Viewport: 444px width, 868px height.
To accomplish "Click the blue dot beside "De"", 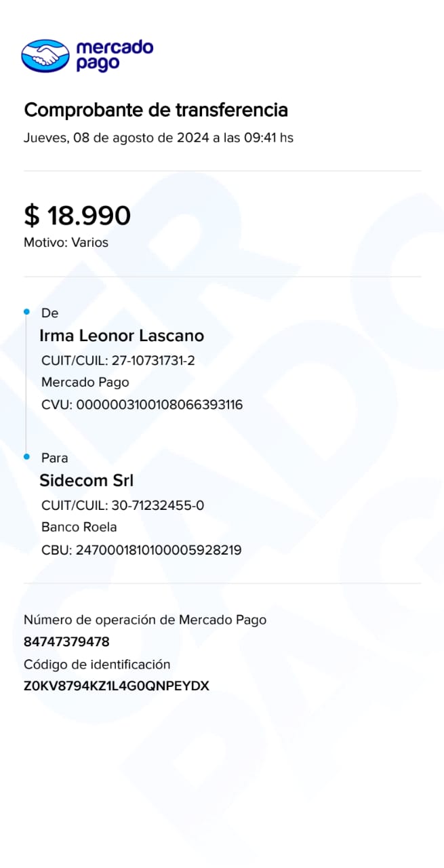I will [x=27, y=312].
